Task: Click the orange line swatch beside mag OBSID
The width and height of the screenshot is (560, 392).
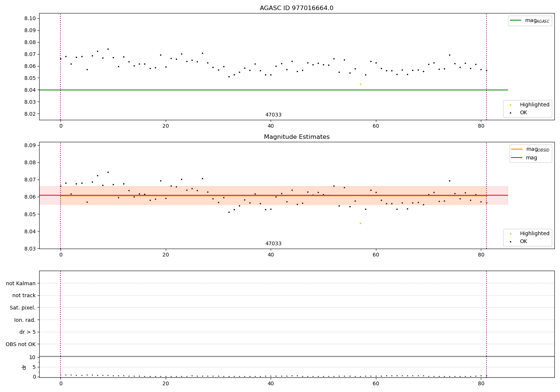Action: [517, 149]
